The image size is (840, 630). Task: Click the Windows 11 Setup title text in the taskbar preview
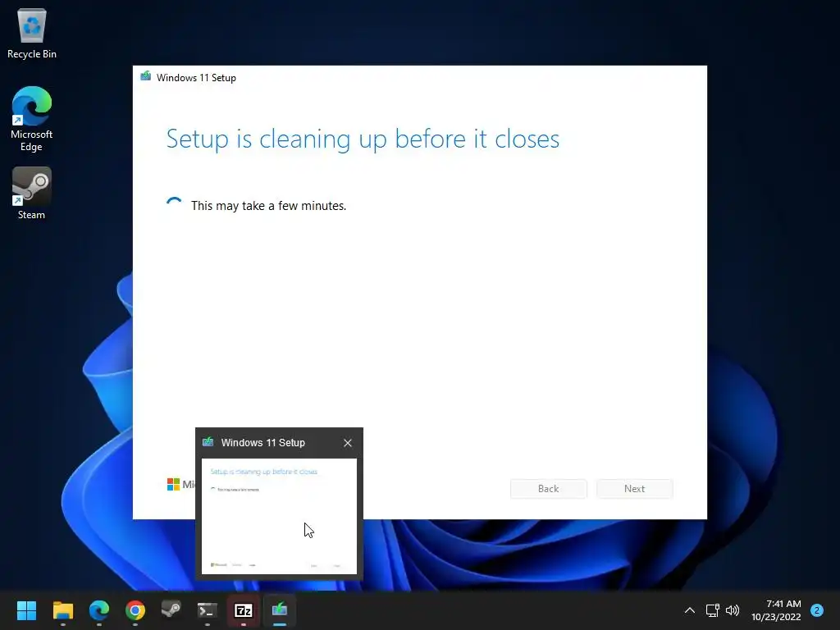(x=263, y=442)
